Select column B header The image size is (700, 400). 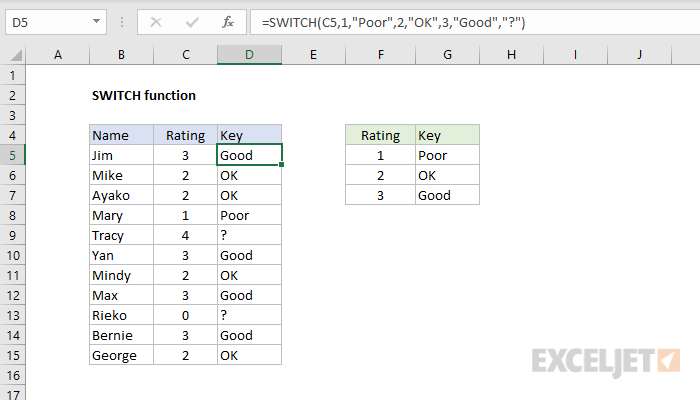tap(121, 54)
